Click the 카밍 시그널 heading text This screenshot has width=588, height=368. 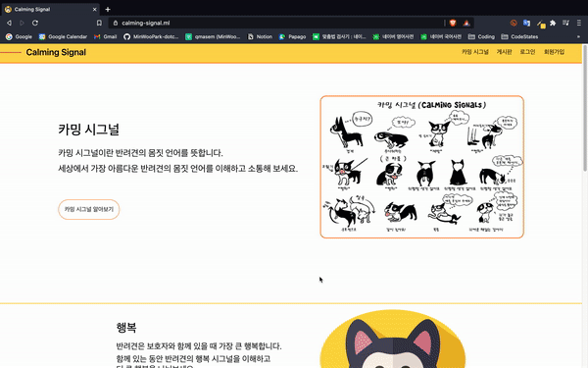(88, 130)
